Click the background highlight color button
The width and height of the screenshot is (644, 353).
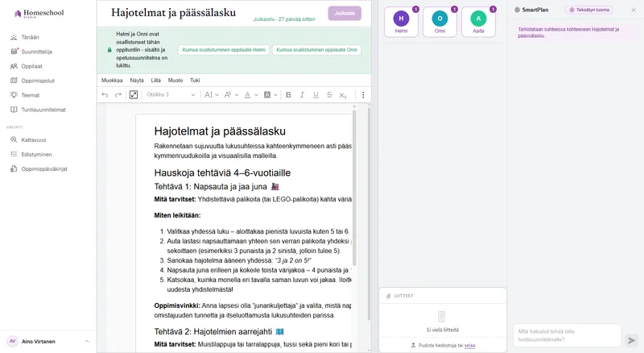267,95
